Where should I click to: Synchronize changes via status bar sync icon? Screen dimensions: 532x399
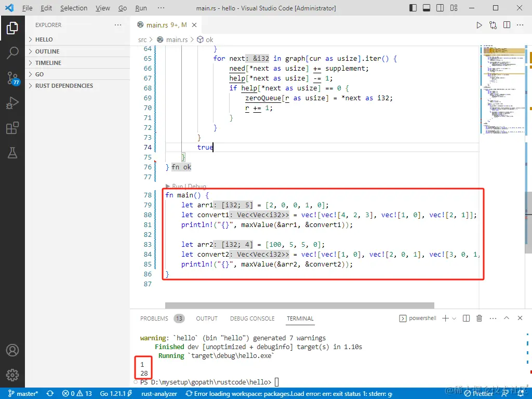(50, 394)
